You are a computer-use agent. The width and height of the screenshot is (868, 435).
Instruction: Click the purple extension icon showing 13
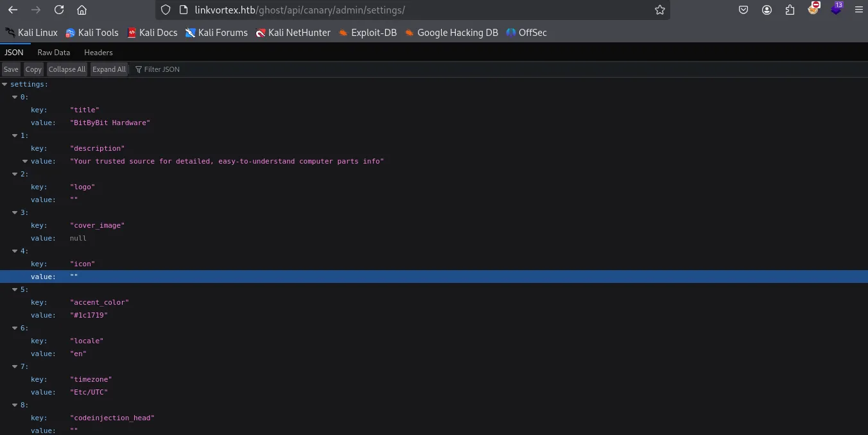click(836, 8)
